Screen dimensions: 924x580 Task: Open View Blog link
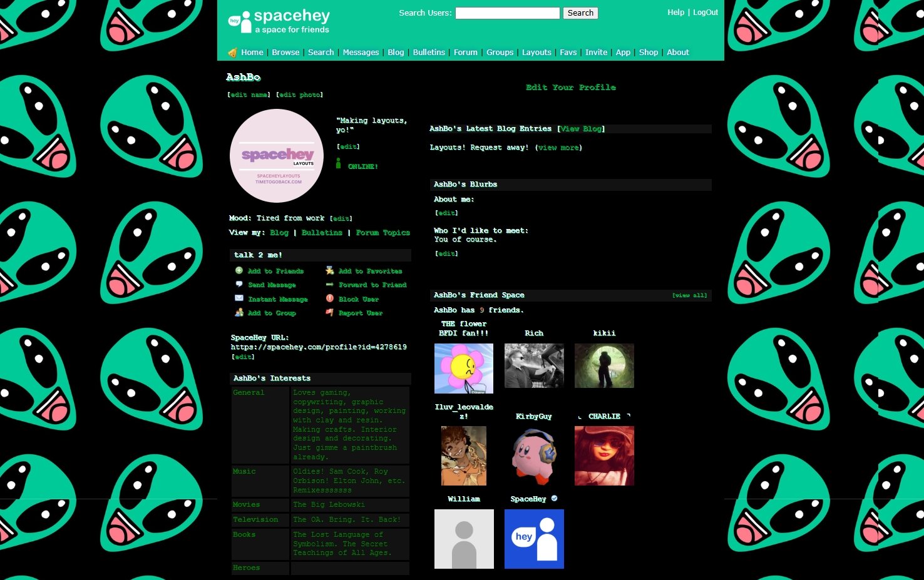click(582, 129)
